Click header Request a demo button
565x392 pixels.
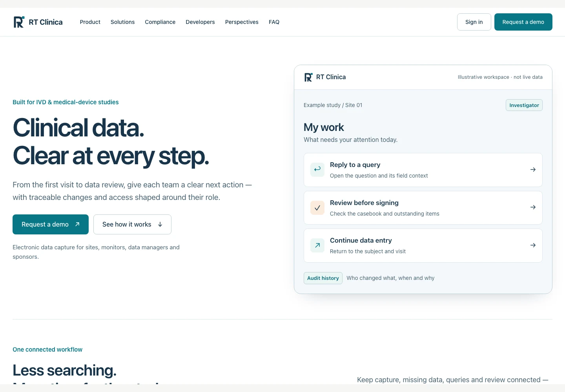523,22
